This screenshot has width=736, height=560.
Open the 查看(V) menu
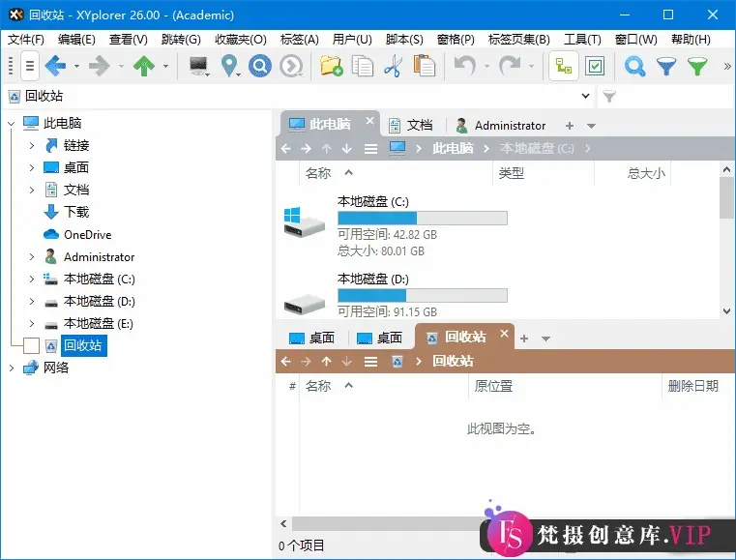128,40
